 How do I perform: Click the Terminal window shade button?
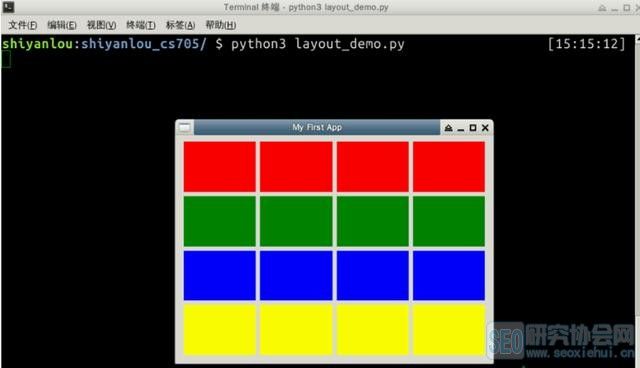tap(602, 8)
